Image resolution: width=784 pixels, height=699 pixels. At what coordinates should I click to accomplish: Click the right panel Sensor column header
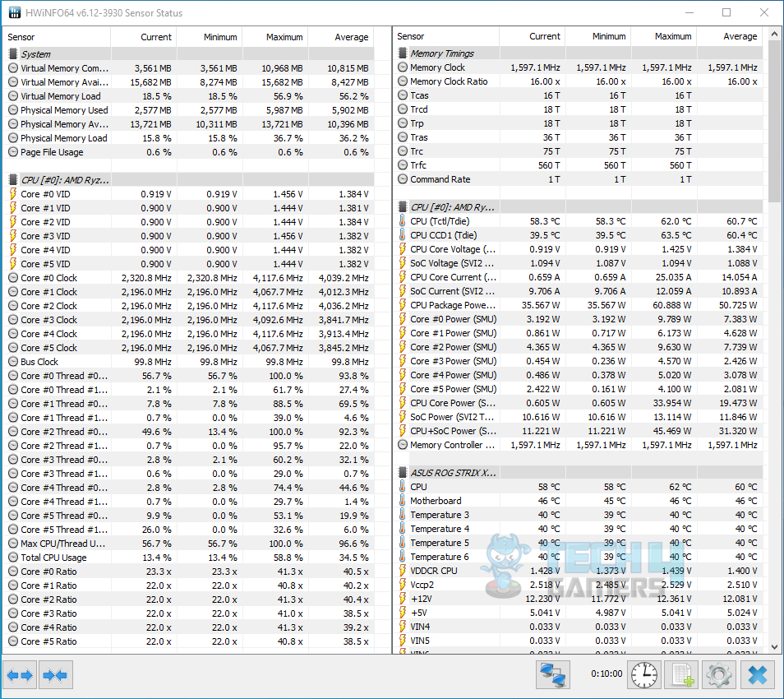(446, 36)
